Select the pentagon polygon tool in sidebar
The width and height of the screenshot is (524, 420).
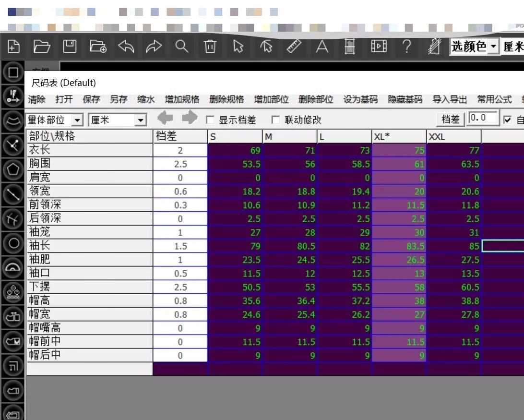point(13,169)
